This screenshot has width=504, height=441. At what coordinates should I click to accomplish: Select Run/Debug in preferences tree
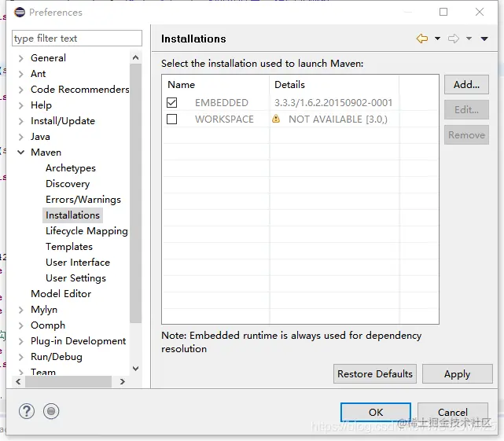(x=57, y=357)
